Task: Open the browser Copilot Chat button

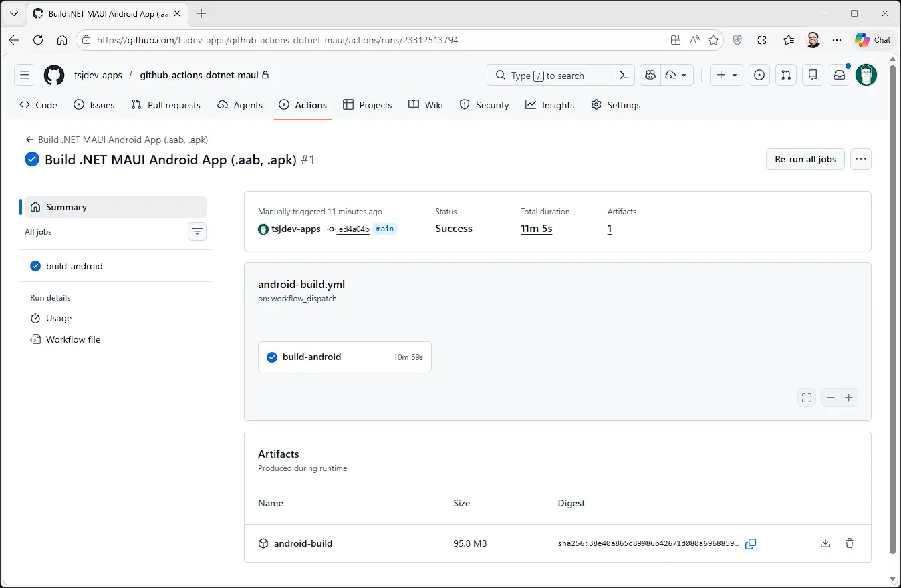Action: coord(873,40)
